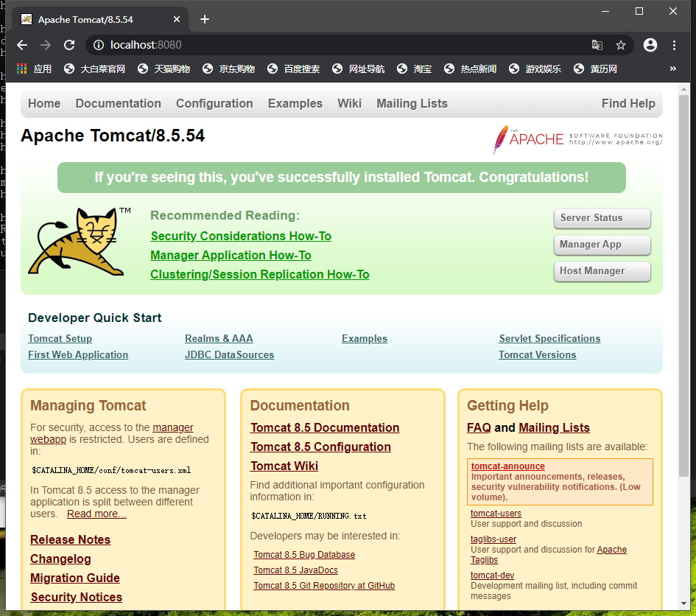Open Examples in top nav bar
The width and height of the screenshot is (696, 616).
295,103
